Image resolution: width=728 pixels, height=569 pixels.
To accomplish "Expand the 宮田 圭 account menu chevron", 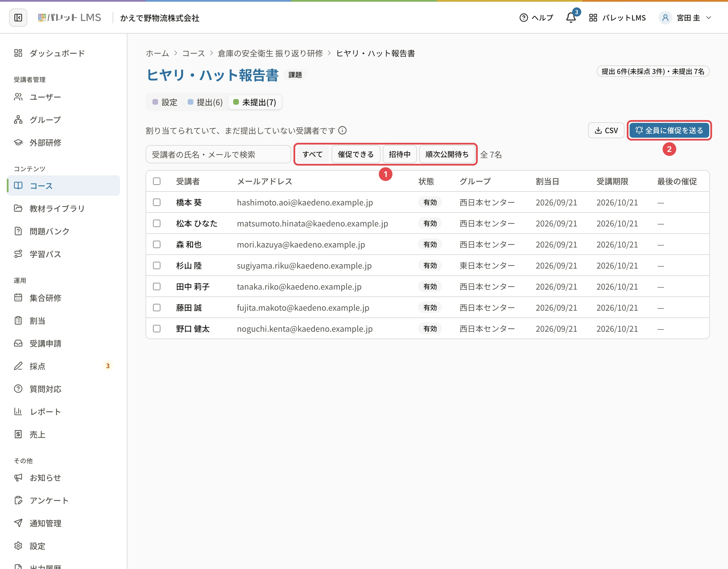I will click(709, 18).
